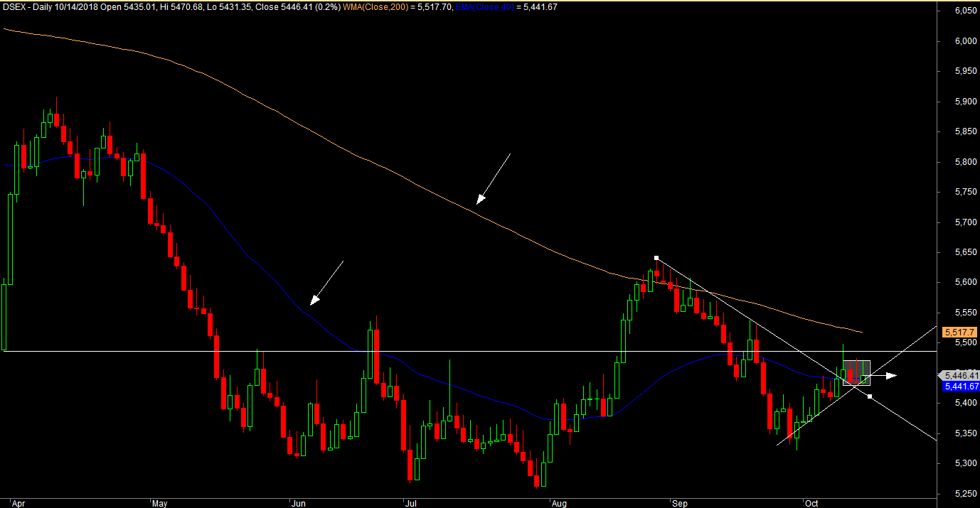Select the WMA(Close,200) indicator label
Screen dimensions: 980x508
coord(381,6)
